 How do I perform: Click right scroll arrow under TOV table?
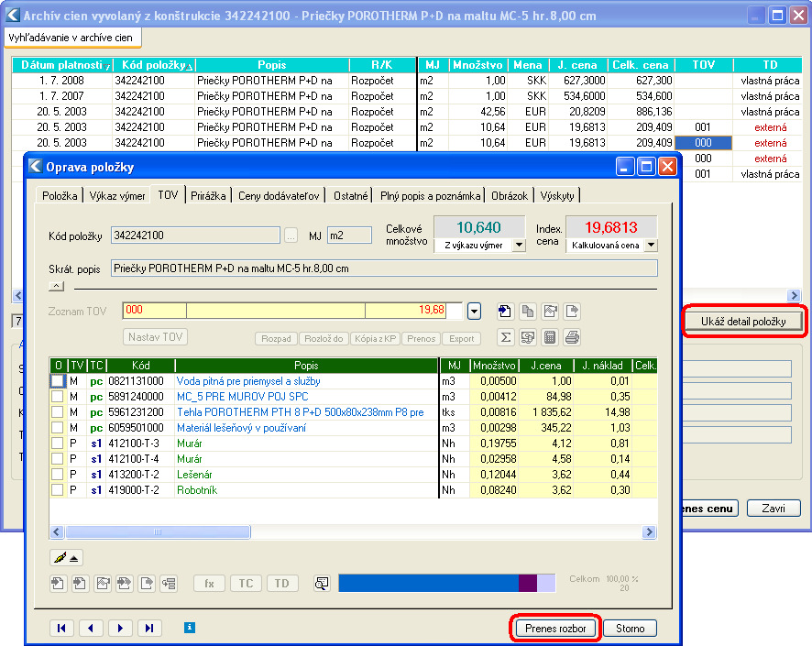click(649, 532)
